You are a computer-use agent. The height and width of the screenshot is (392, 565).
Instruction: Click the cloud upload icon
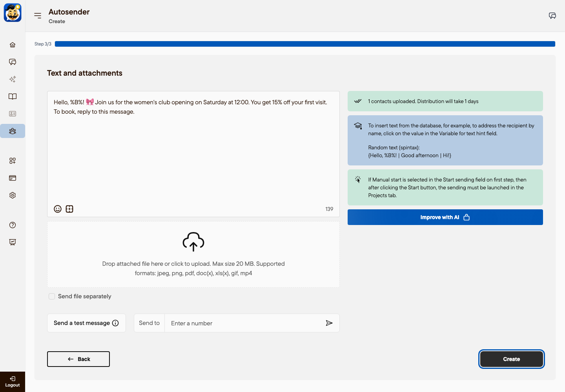(x=193, y=241)
